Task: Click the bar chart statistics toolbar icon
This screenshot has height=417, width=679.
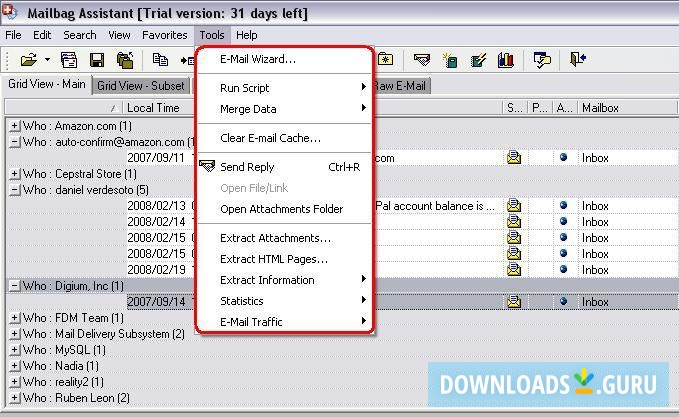Action: [506, 60]
